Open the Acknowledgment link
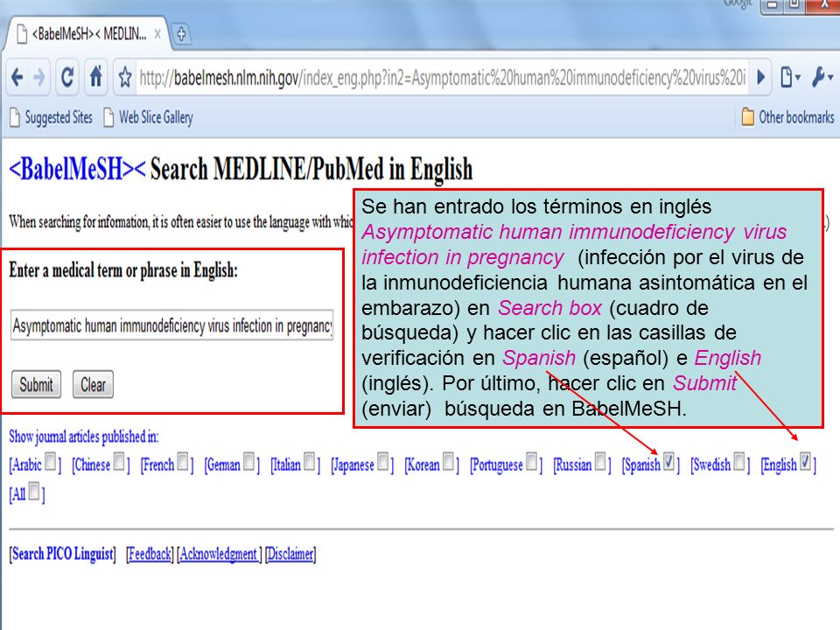The image size is (840, 630). click(219, 553)
